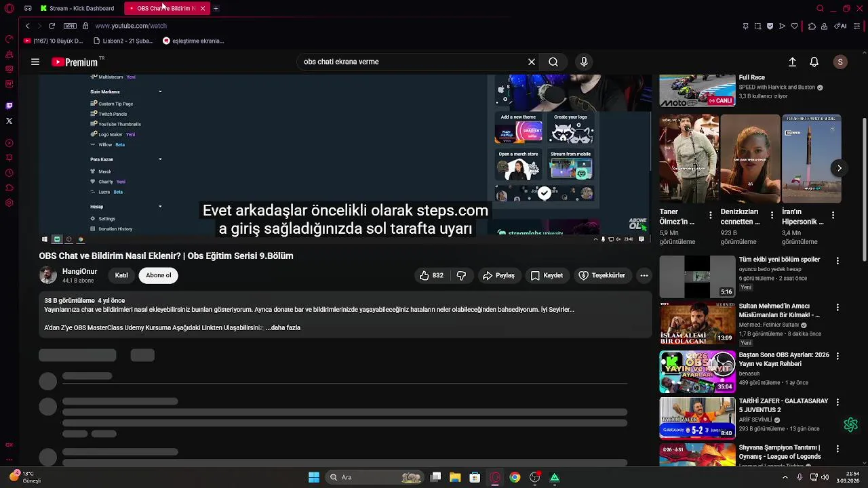Open File Explorer from taskbar
Screen dimensions: 868x488
click(x=455, y=477)
